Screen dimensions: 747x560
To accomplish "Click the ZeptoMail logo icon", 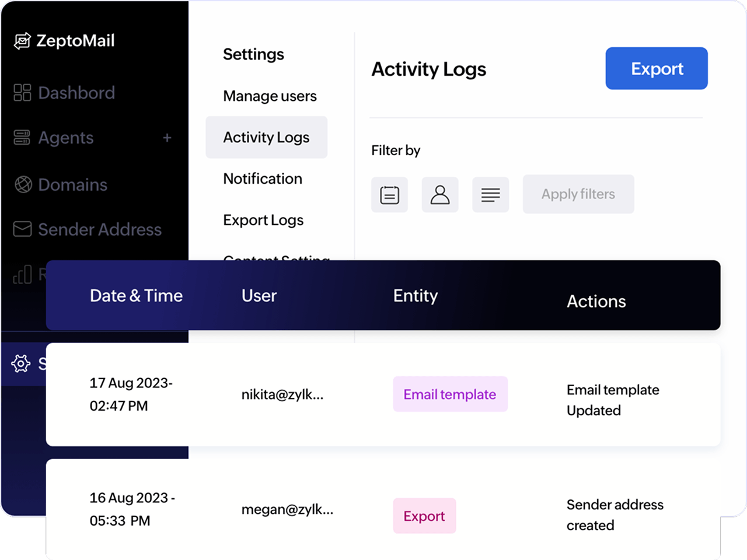I will click(x=22, y=41).
